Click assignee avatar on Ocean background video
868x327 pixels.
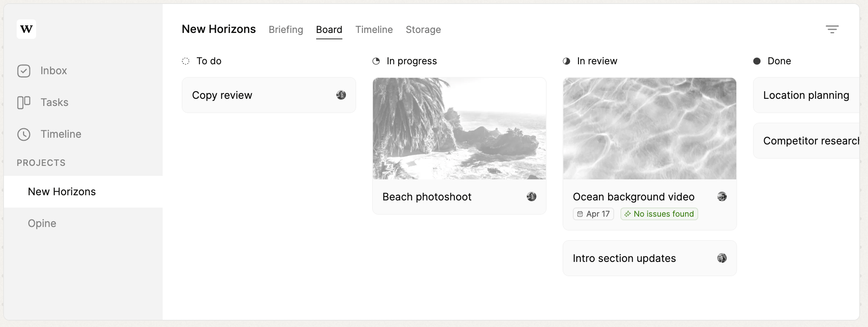pyautogui.click(x=722, y=196)
